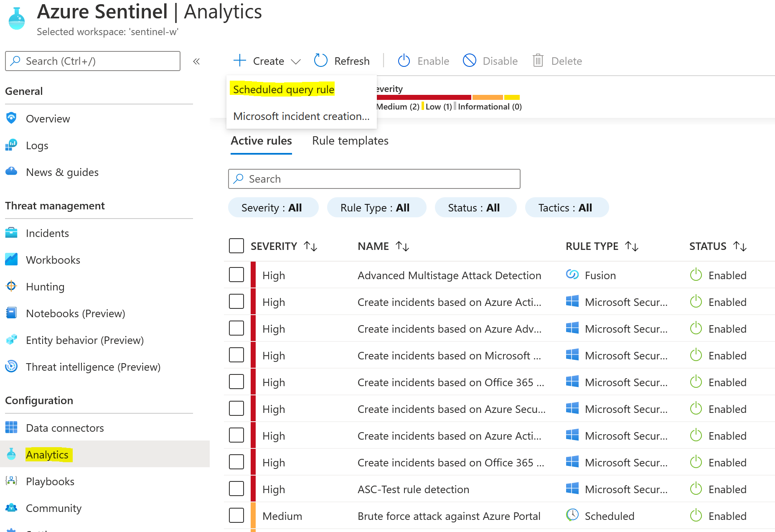Click the Delete trash can icon
This screenshot has width=775, height=532.
(x=538, y=61)
